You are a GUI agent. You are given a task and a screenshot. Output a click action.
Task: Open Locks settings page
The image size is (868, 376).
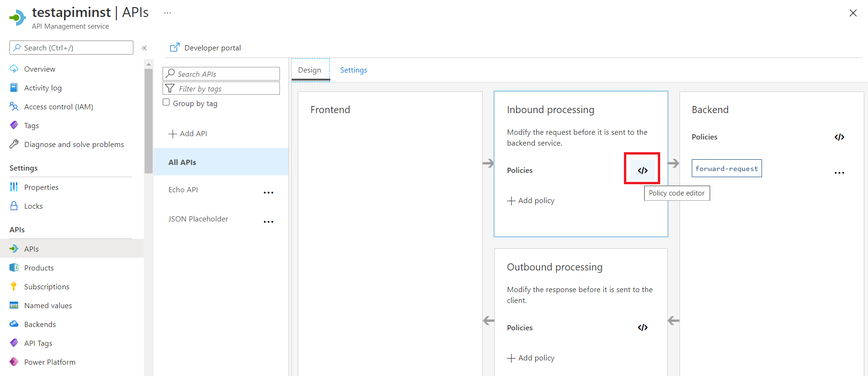tap(33, 206)
